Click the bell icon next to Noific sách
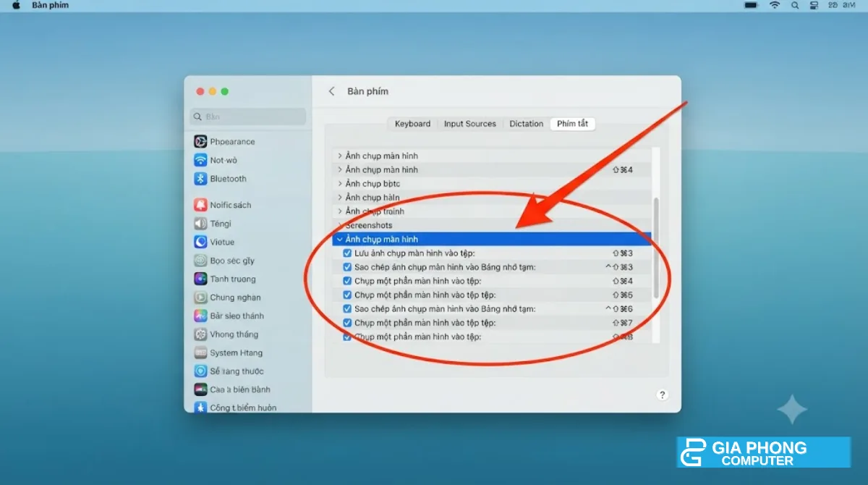The width and height of the screenshot is (868, 485). click(200, 205)
